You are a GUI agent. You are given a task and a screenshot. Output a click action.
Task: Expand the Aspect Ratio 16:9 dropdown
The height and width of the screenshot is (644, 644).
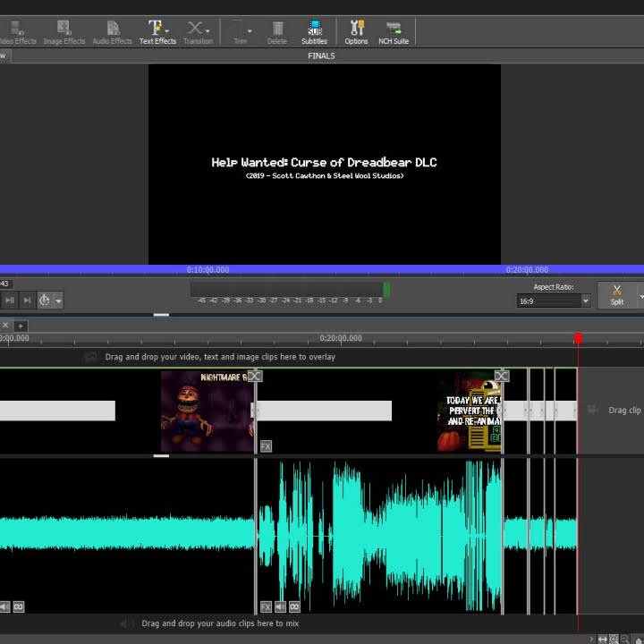click(x=585, y=301)
